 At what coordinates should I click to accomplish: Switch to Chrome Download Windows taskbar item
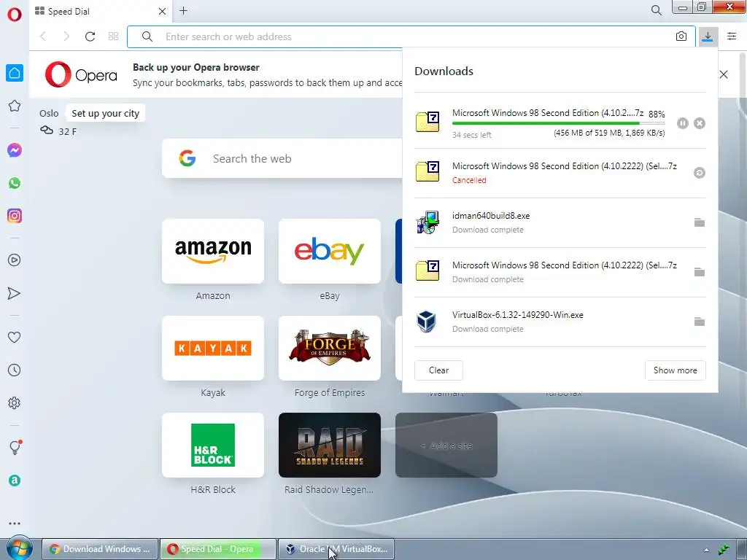click(x=99, y=549)
